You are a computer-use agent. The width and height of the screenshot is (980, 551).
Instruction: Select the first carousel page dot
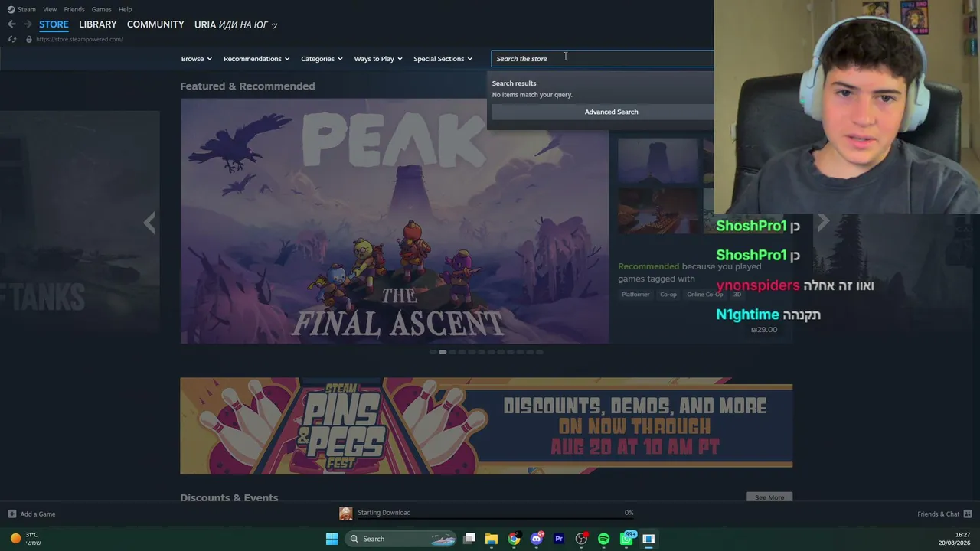pos(433,352)
